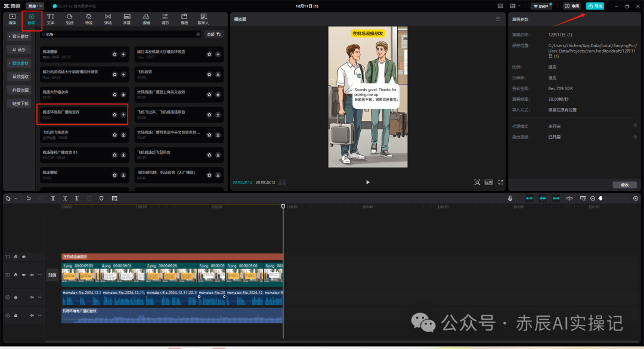The image size is (644, 349).
Task: Download 大陆机场广播到上海英文音效
Action: point(218,94)
